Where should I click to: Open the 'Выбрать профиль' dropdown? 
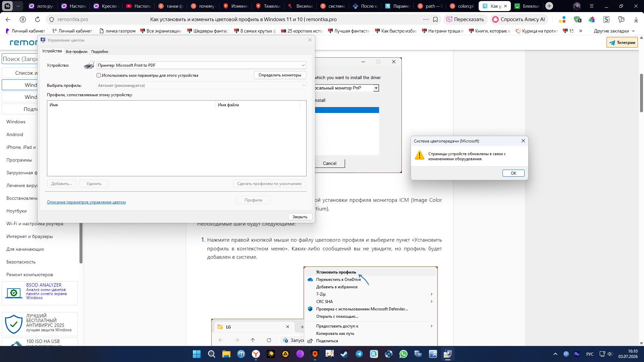[201, 85]
